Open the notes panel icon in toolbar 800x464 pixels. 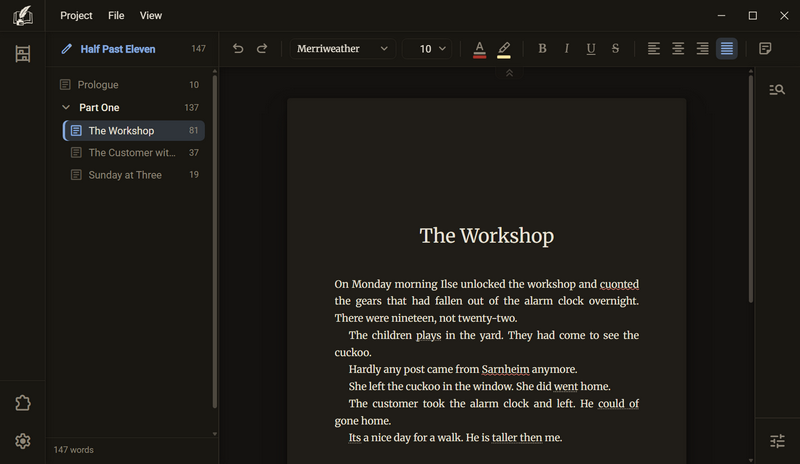765,48
